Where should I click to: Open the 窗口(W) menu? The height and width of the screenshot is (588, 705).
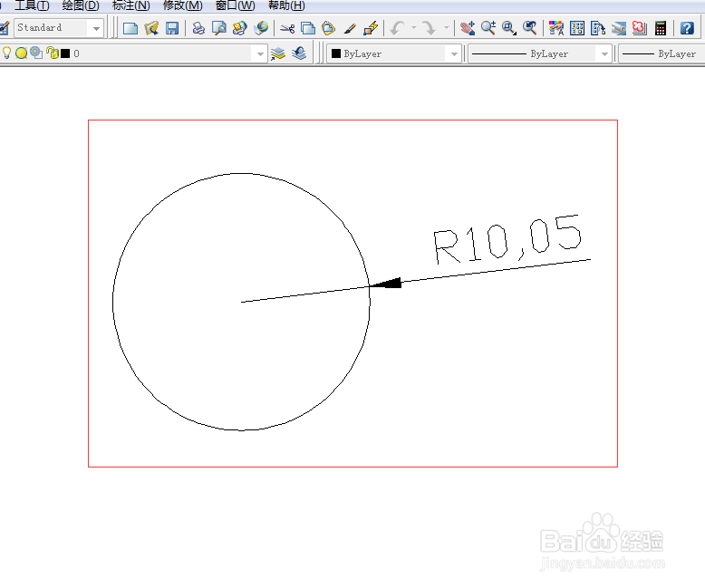pyautogui.click(x=235, y=5)
